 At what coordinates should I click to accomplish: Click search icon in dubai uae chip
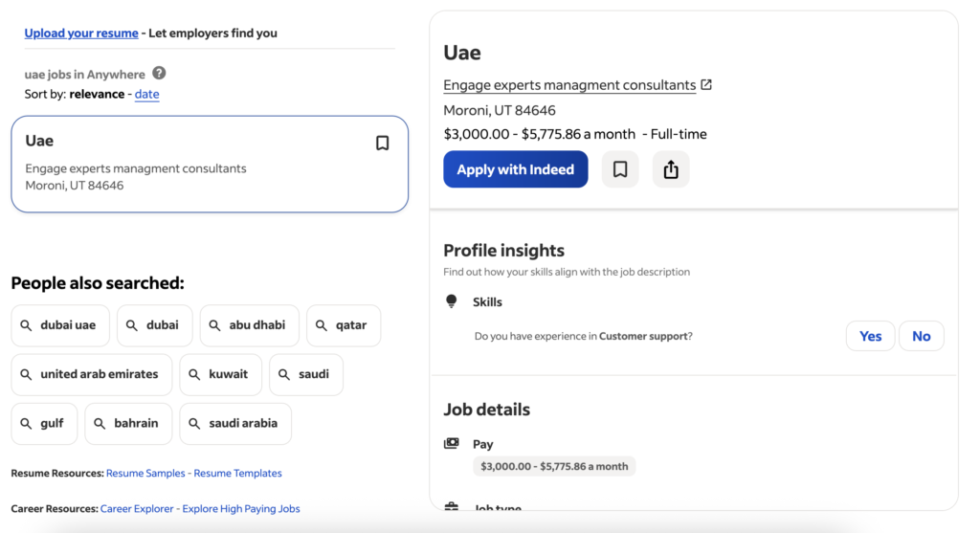click(x=26, y=325)
